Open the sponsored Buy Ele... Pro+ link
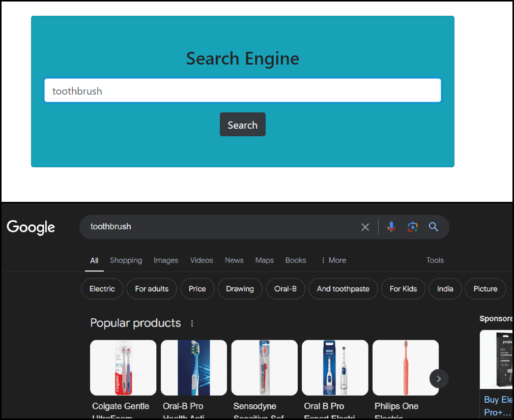Image resolution: width=514 pixels, height=420 pixels. pyautogui.click(x=498, y=406)
